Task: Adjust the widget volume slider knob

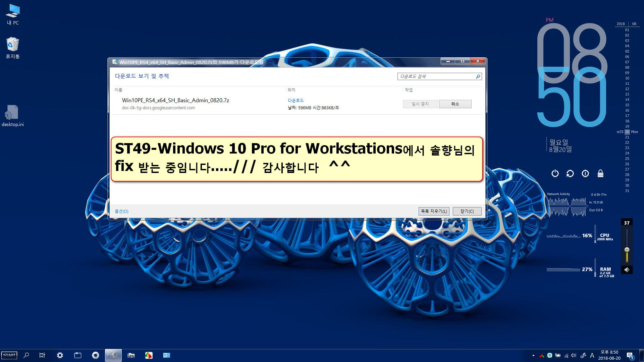Action: click(627, 250)
